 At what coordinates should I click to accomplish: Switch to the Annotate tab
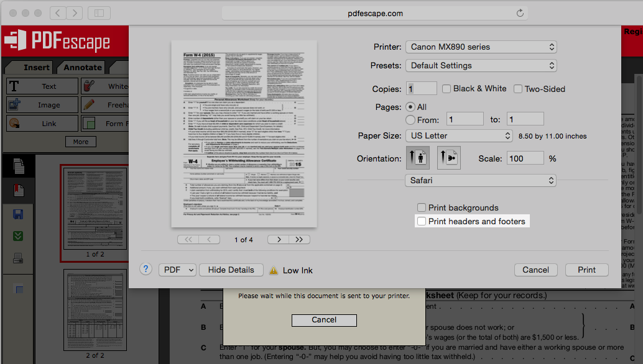point(83,67)
